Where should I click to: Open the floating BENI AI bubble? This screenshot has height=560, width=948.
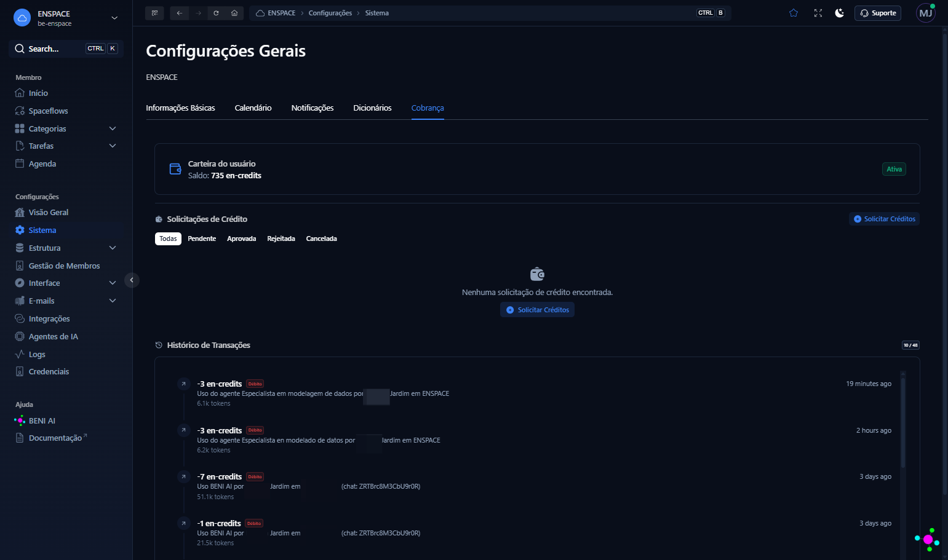pyautogui.click(x=928, y=539)
